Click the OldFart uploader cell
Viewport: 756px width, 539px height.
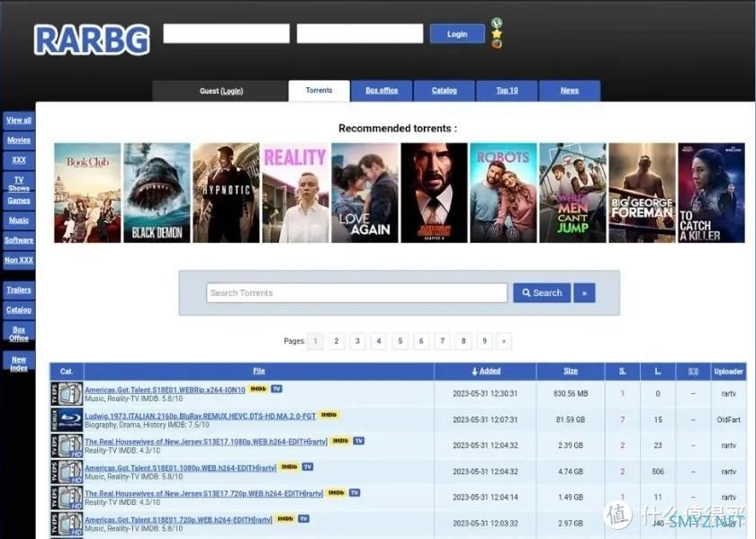tap(728, 419)
